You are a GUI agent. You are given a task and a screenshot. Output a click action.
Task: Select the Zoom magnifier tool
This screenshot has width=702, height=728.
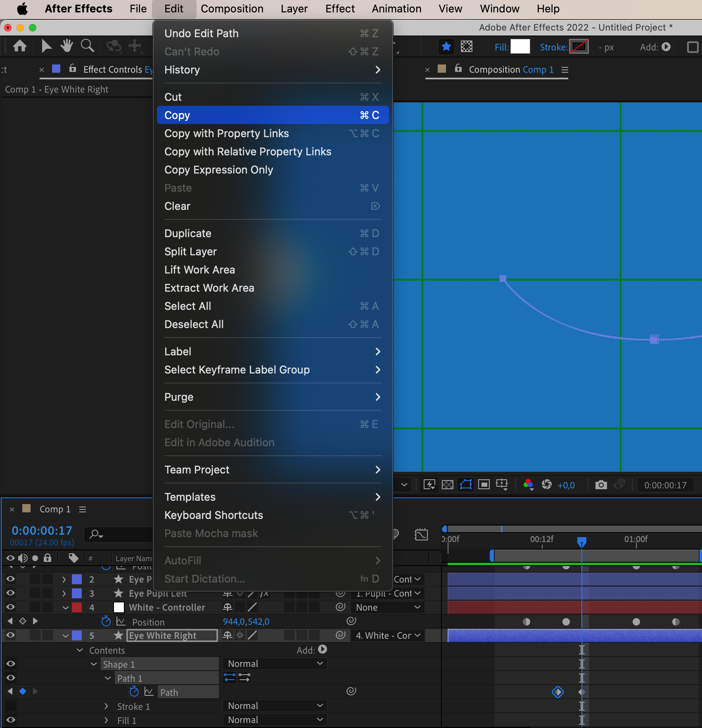tap(87, 46)
